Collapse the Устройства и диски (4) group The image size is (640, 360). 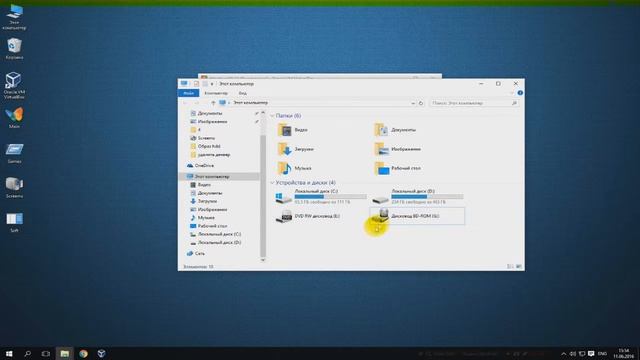pos(272,183)
